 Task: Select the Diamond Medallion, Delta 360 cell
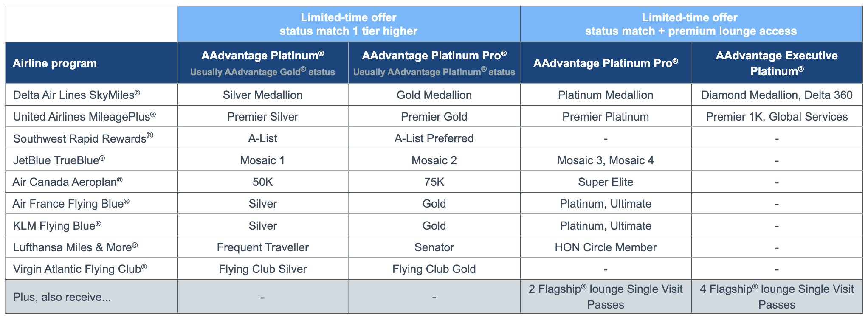(x=776, y=95)
